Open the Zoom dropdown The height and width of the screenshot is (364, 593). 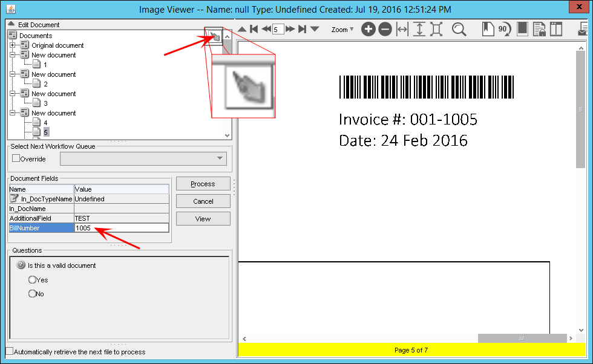click(x=342, y=30)
